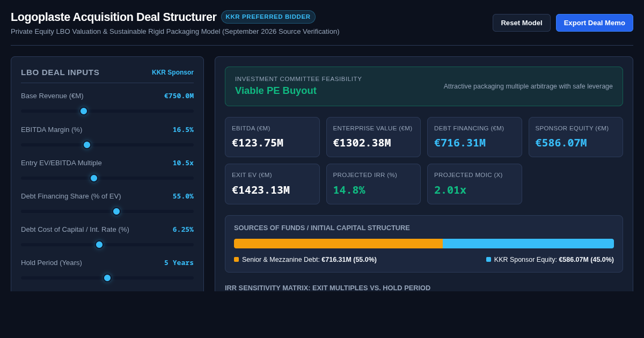Click the Debt Financing Share value 55.0%
The width and height of the screenshot is (644, 338).
tap(183, 196)
